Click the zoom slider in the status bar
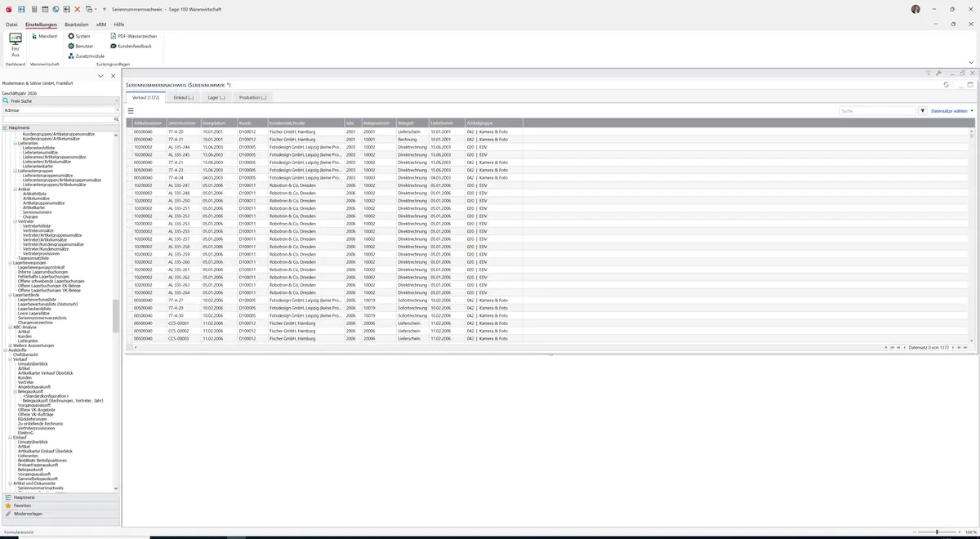This screenshot has height=539, width=980. point(937,532)
